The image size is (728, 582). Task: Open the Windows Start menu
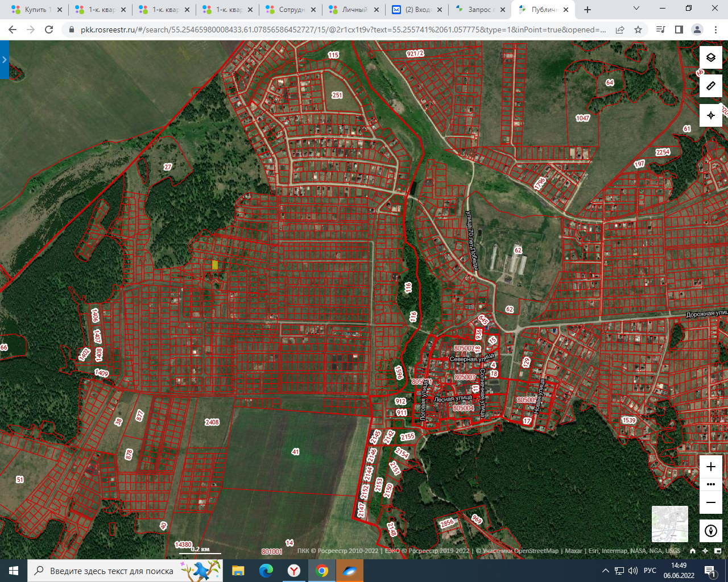[x=14, y=571]
